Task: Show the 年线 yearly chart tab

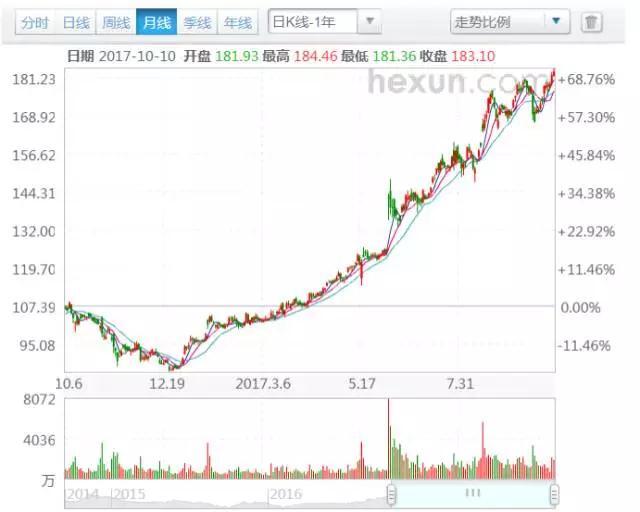Action: tap(237, 22)
